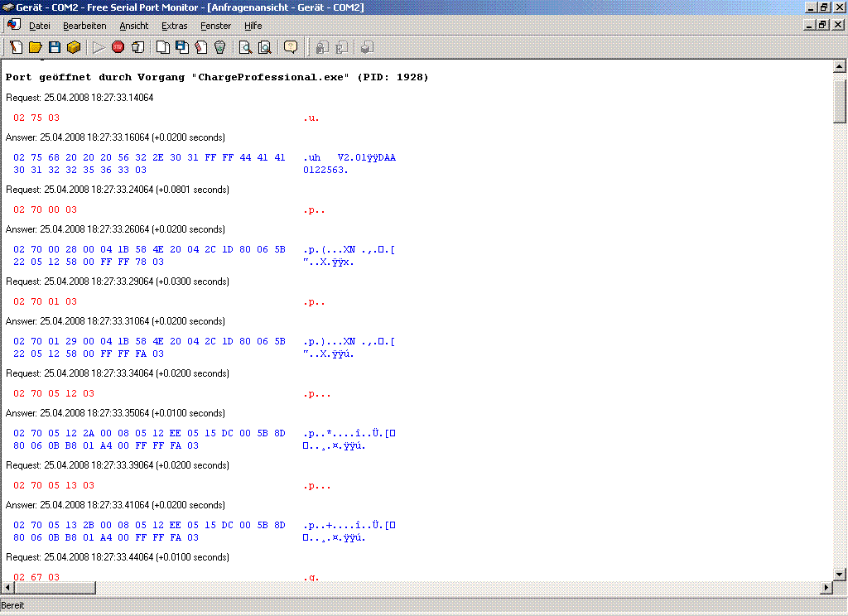The height and width of the screenshot is (616, 848).
Task: Open the Extras menu
Action: [174, 26]
